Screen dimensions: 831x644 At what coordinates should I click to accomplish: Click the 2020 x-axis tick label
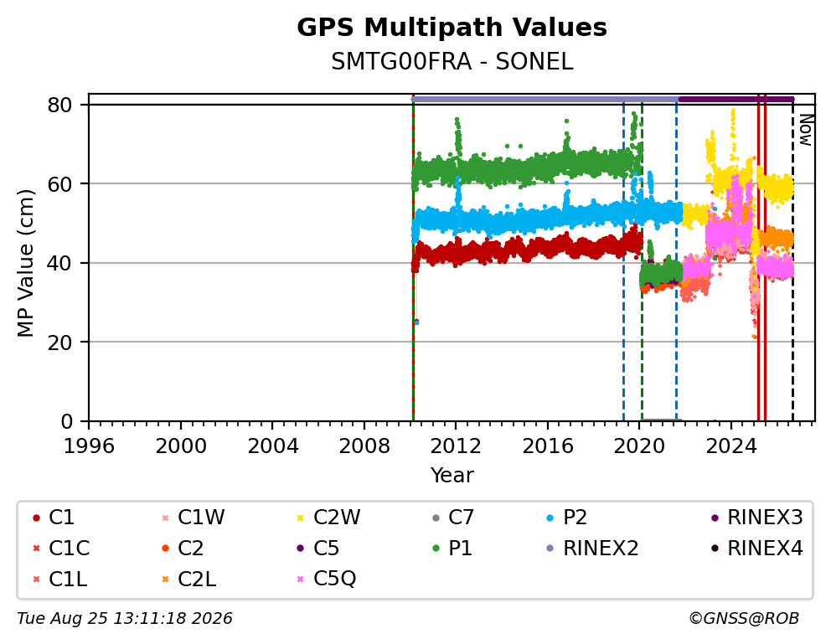pyautogui.click(x=639, y=446)
